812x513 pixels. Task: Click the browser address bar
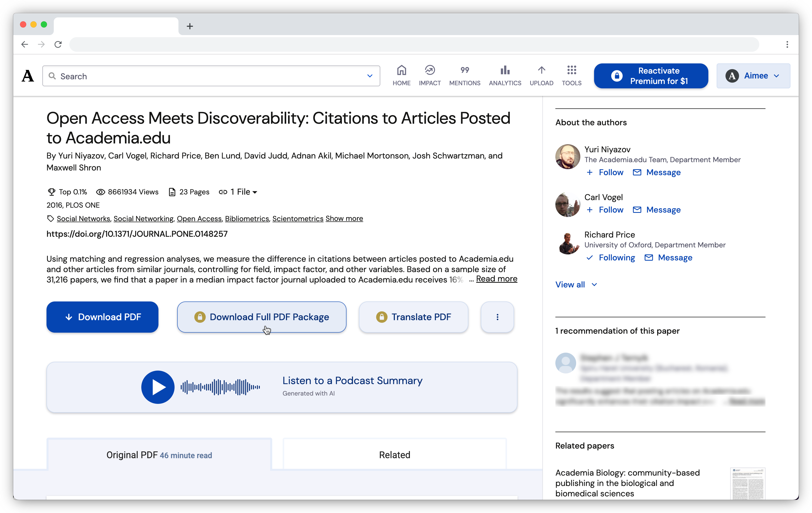tap(414, 44)
